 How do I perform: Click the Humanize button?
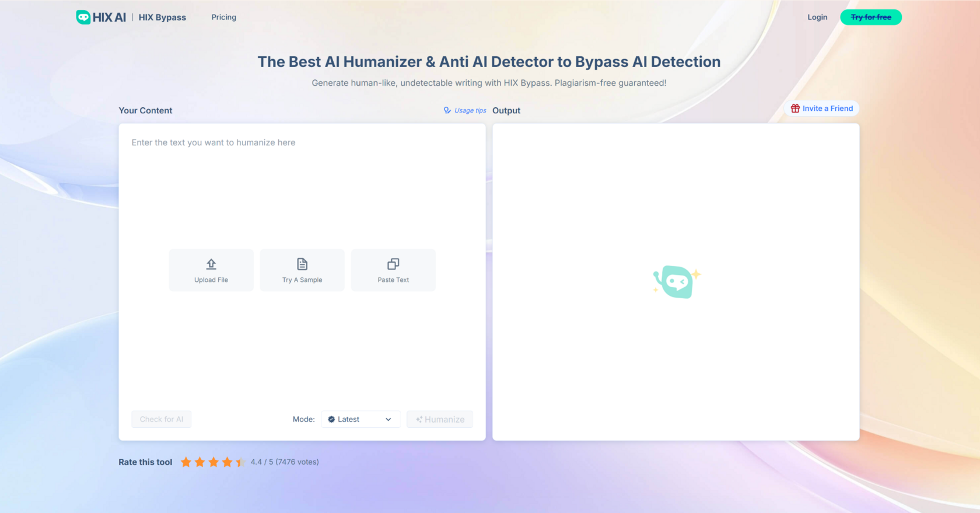[x=440, y=419]
